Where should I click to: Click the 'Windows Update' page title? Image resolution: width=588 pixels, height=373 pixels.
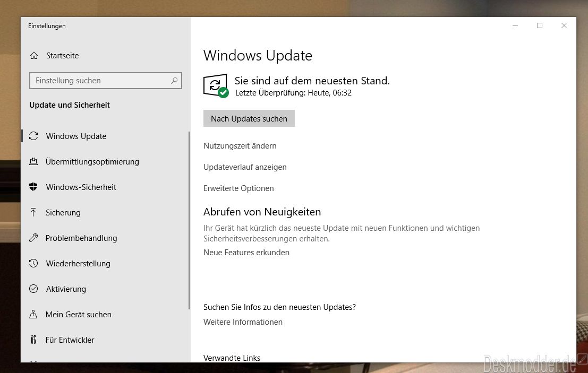(258, 55)
